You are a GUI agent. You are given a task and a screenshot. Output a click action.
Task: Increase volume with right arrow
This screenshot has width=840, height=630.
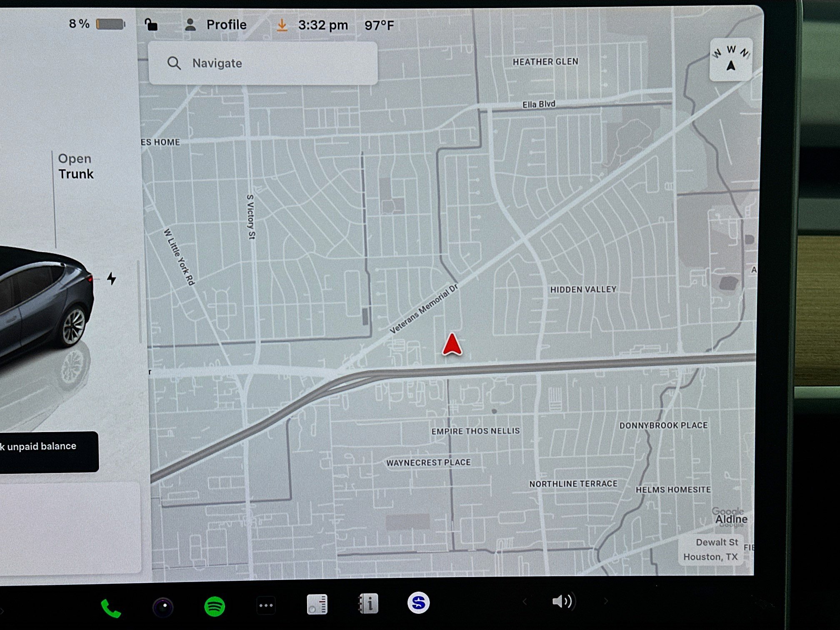pyautogui.click(x=606, y=601)
